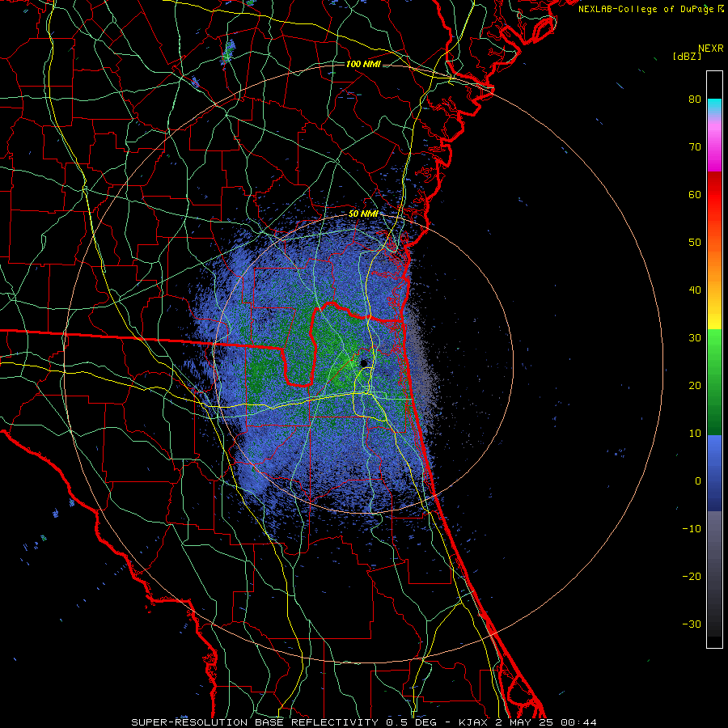Click the -10 value on the dBZ scale
The height and width of the screenshot is (728, 728).
click(692, 529)
